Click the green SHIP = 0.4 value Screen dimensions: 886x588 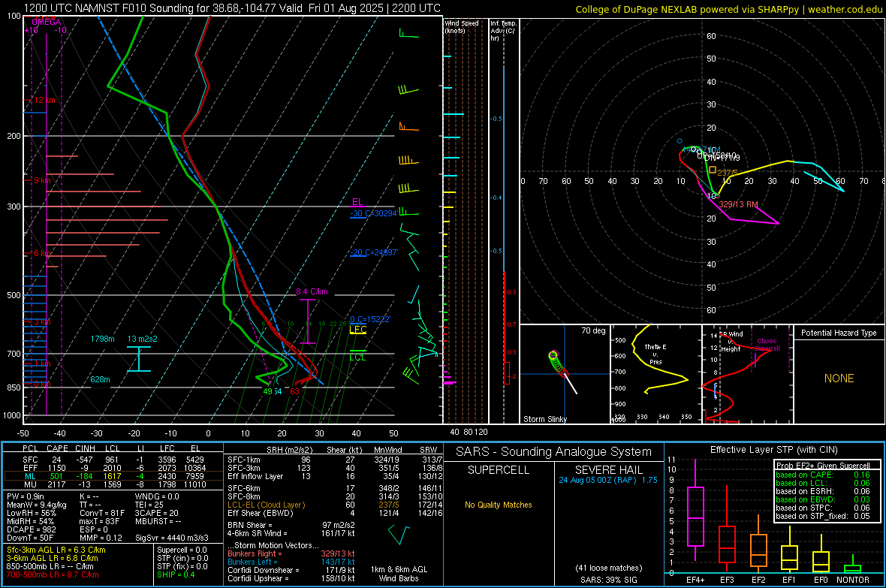pyautogui.click(x=176, y=574)
